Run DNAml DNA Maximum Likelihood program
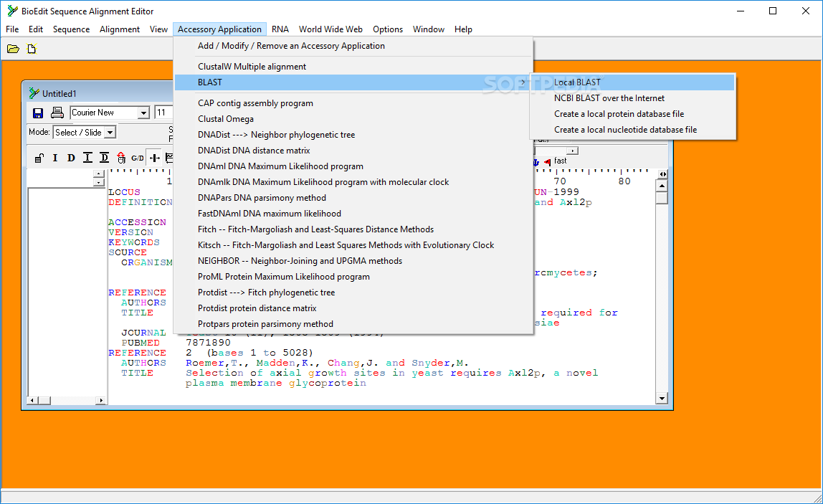This screenshot has width=823, height=504. tap(353, 166)
